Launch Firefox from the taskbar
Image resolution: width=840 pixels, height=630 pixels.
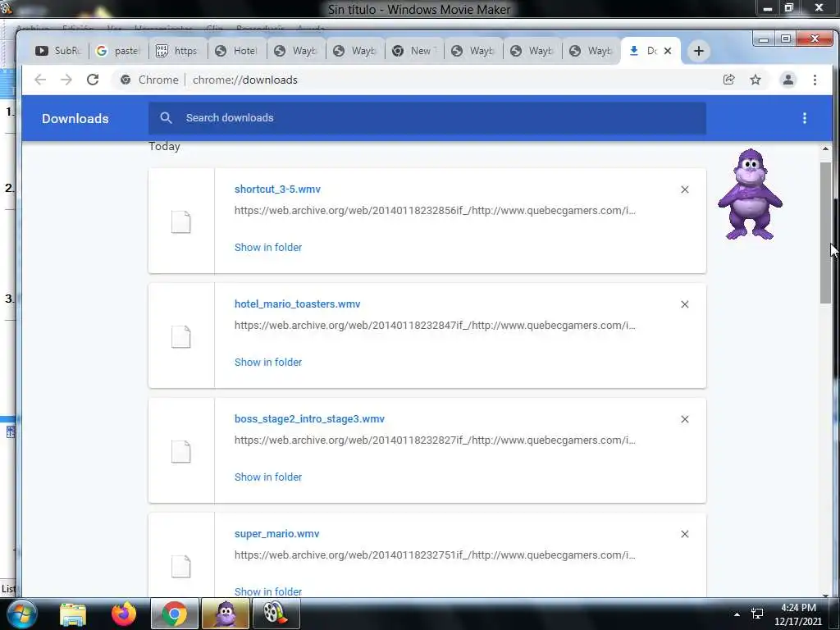(124, 614)
